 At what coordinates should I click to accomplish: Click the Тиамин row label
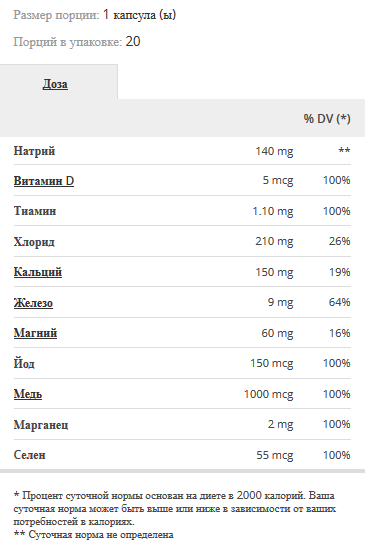[x=35, y=211]
